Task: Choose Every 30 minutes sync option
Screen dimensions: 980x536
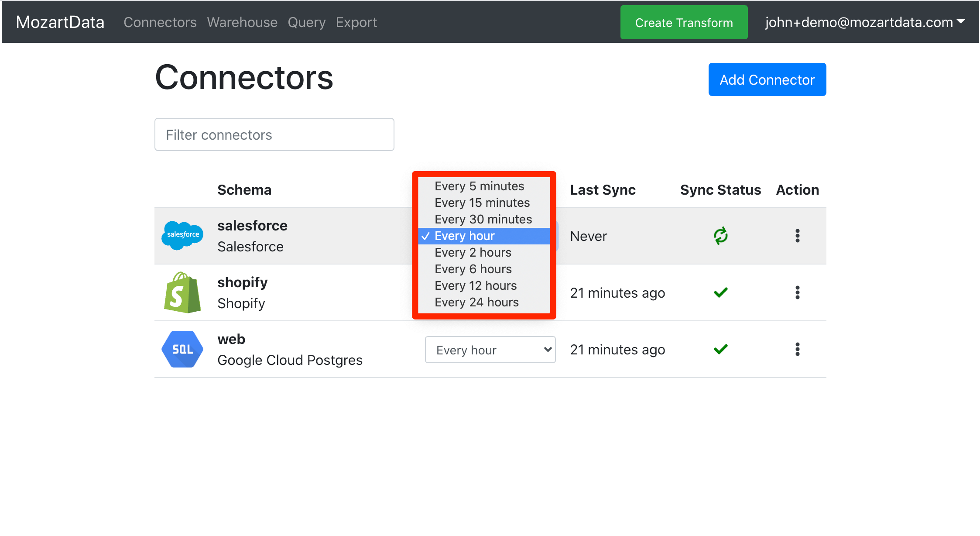Action: click(484, 219)
